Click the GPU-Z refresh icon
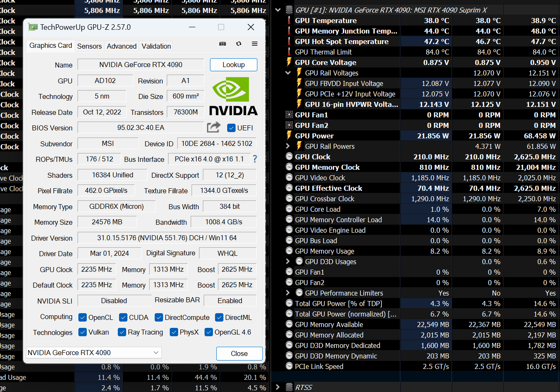Image resolution: width=560 pixels, height=392 pixels. pos(239,44)
